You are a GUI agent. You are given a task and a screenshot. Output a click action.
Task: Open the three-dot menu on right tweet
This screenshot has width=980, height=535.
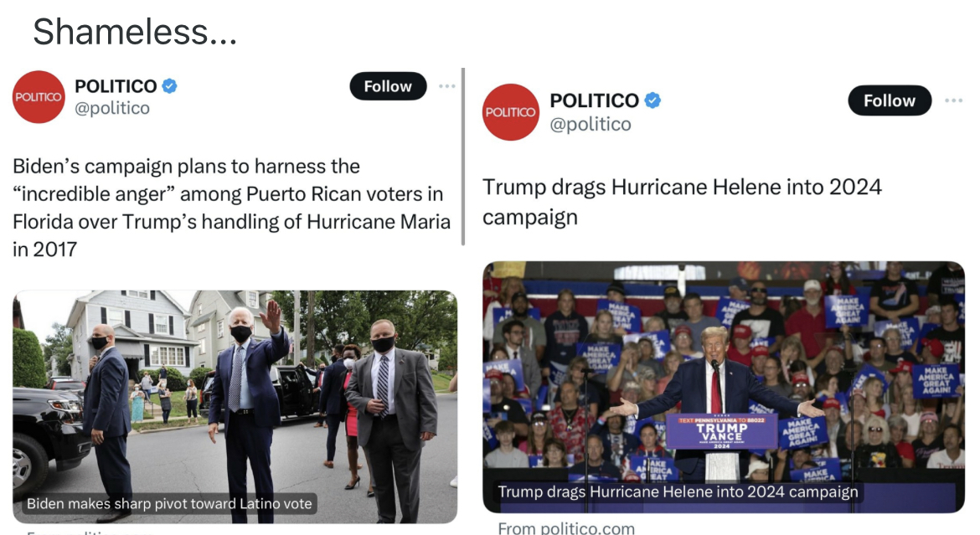(954, 100)
